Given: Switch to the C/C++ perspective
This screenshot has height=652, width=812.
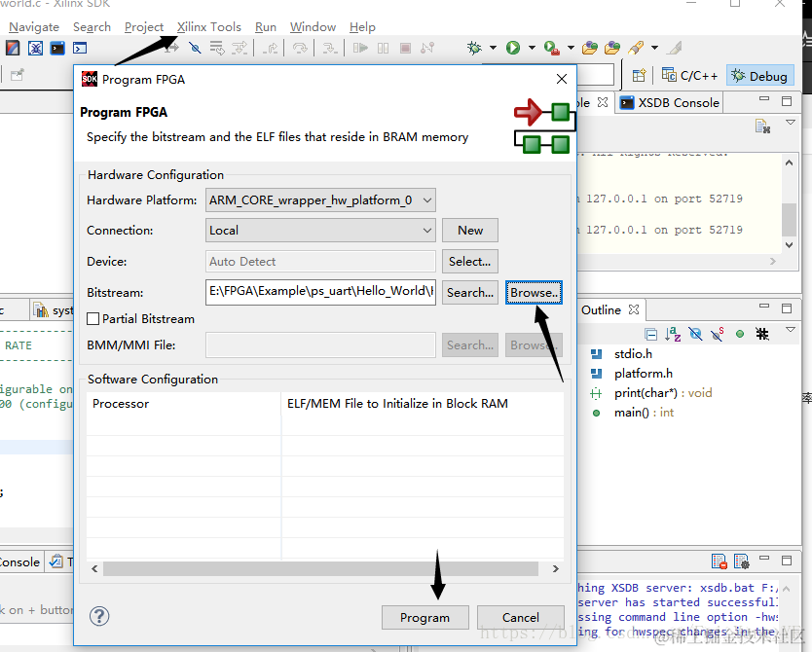Looking at the screenshot, I should (689, 76).
